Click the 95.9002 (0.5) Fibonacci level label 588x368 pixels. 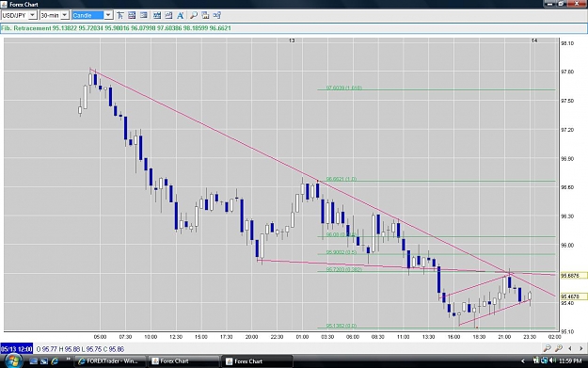point(342,252)
